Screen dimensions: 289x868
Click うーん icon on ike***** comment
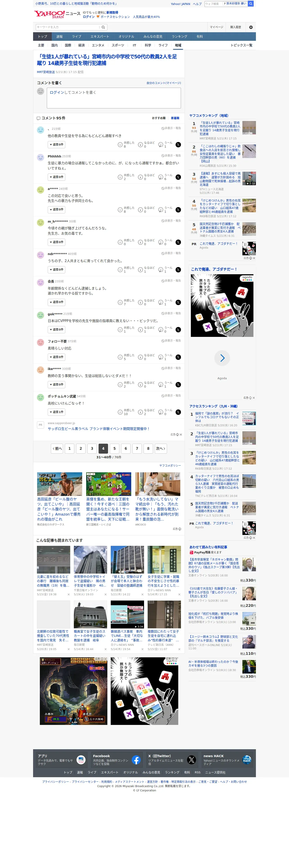pyautogui.click(x=160, y=385)
